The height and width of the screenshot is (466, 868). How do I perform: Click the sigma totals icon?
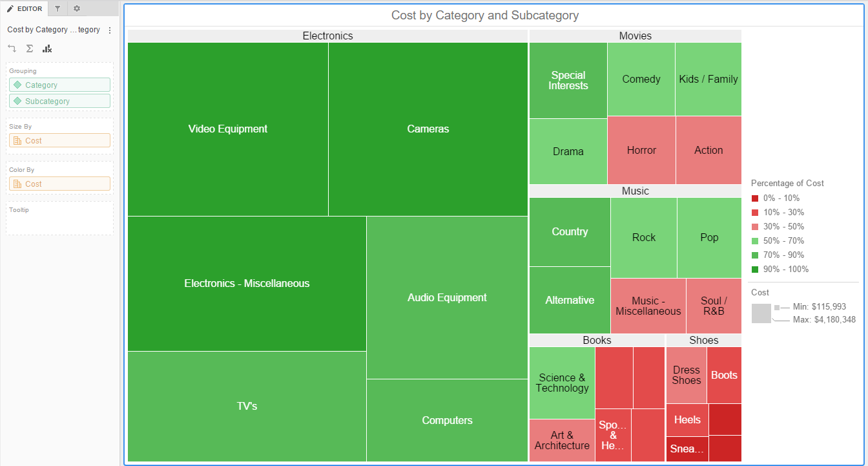29,48
